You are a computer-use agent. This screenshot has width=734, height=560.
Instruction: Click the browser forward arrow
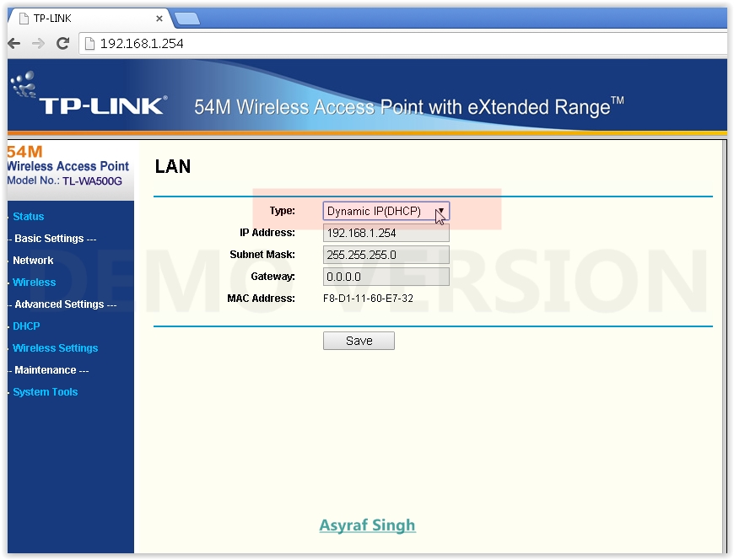click(38, 44)
